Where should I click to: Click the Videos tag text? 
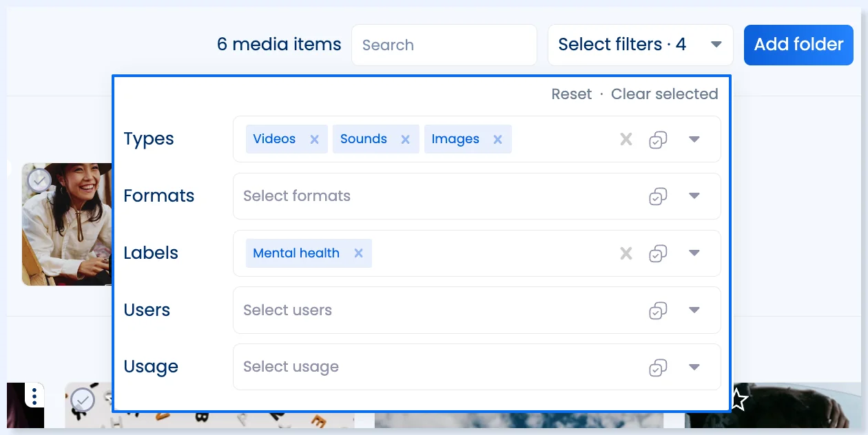[x=274, y=139]
